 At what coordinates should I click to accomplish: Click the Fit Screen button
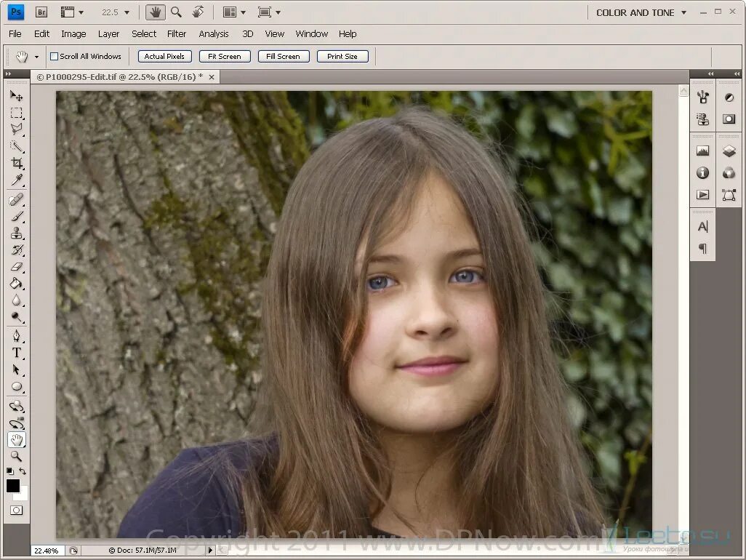point(225,56)
